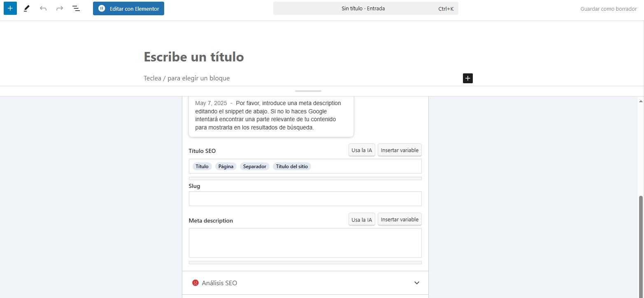Click the Meta description text area
The width and height of the screenshot is (644, 298).
tap(305, 243)
